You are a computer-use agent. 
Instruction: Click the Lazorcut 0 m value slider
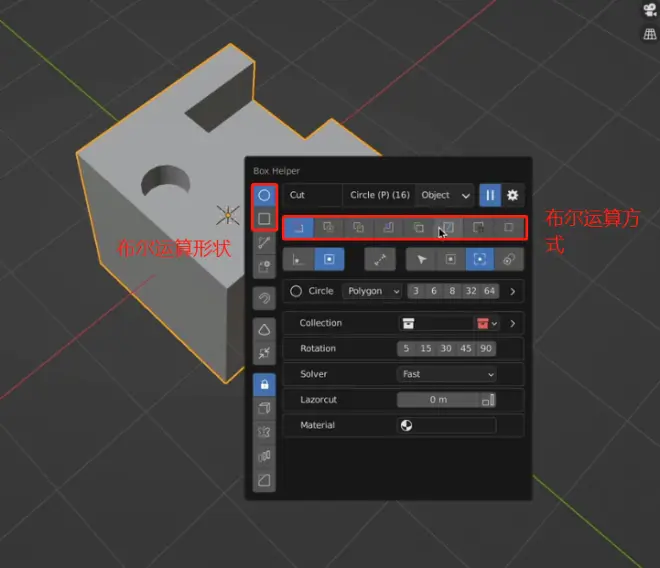(438, 400)
